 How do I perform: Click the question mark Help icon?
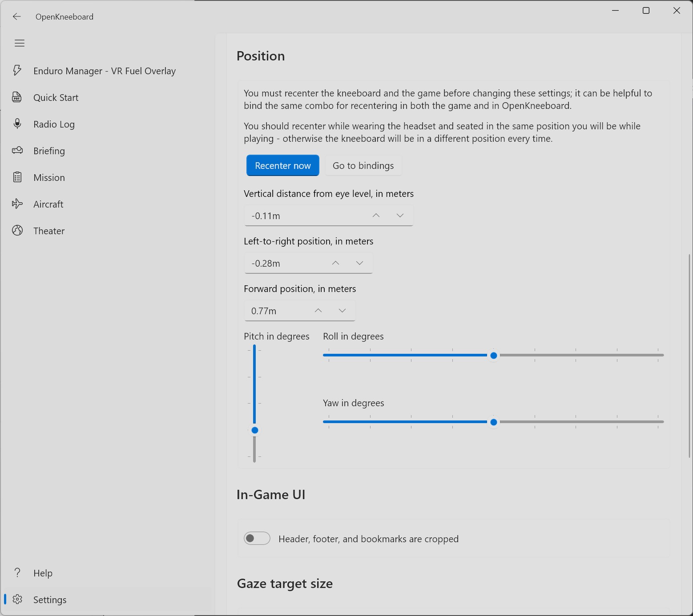(x=17, y=572)
